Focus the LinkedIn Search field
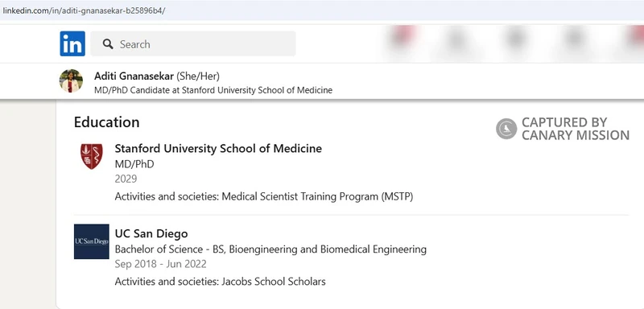Image resolution: width=644 pixels, height=309 pixels. coord(193,43)
